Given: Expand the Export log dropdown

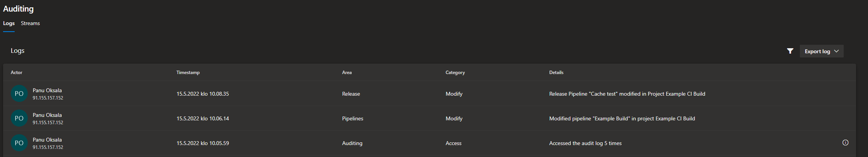Looking at the screenshot, I should tap(821, 51).
